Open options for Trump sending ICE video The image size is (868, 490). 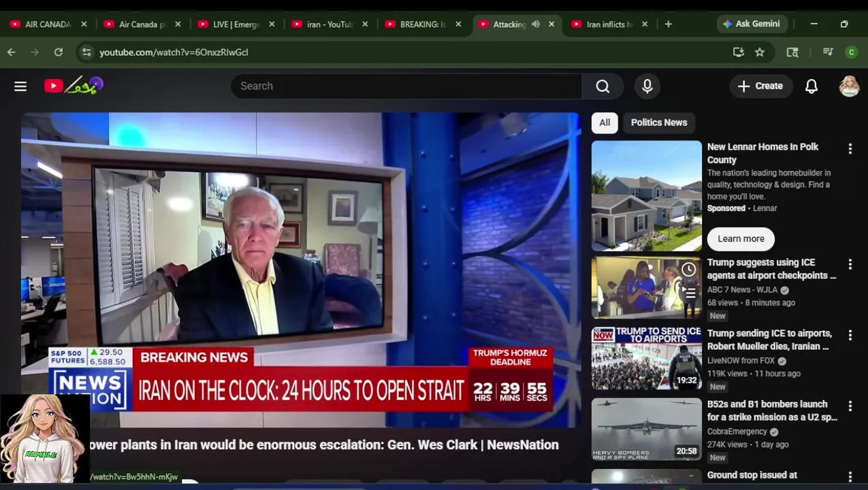point(850,335)
